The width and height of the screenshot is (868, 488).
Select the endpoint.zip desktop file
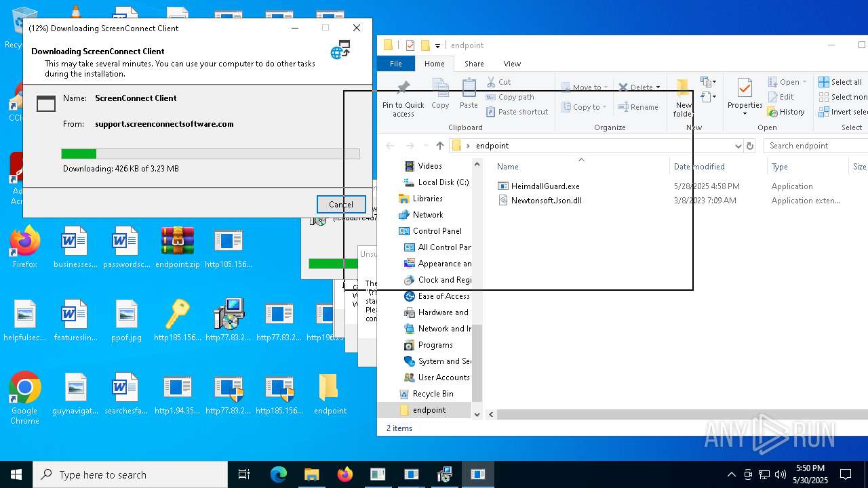178,248
